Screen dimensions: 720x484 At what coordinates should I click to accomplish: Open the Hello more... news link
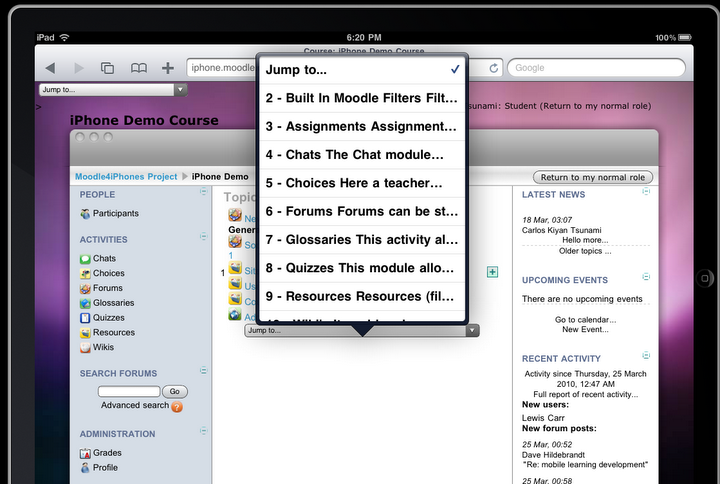point(585,240)
